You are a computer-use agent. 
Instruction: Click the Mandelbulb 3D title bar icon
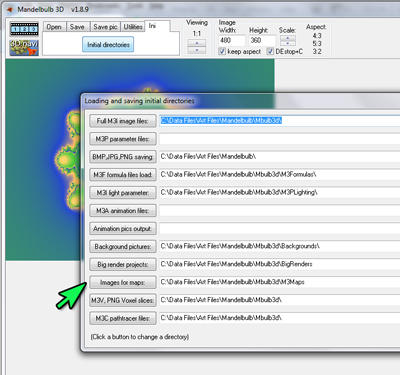[10, 9]
